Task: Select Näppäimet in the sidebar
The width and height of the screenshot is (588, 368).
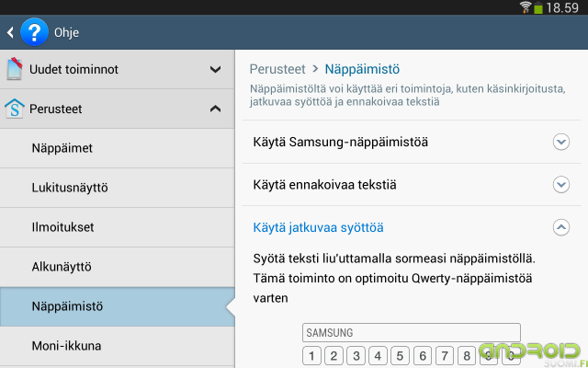Action: (118, 148)
